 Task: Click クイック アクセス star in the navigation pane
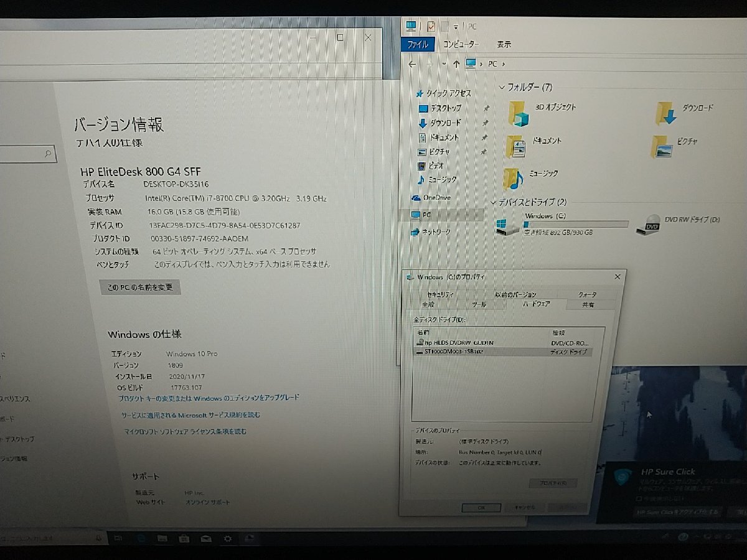[x=420, y=93]
